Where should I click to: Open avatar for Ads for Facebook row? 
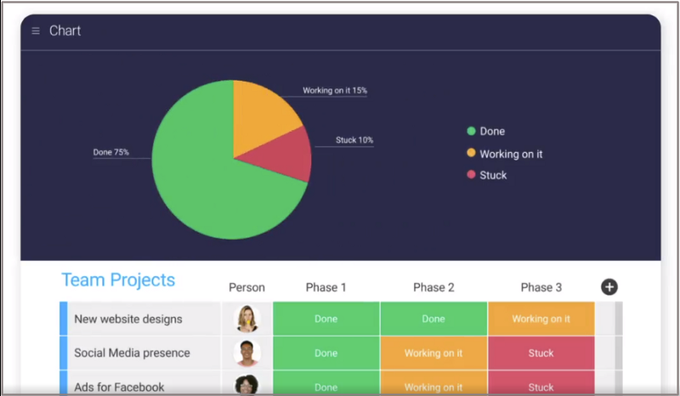point(247,384)
